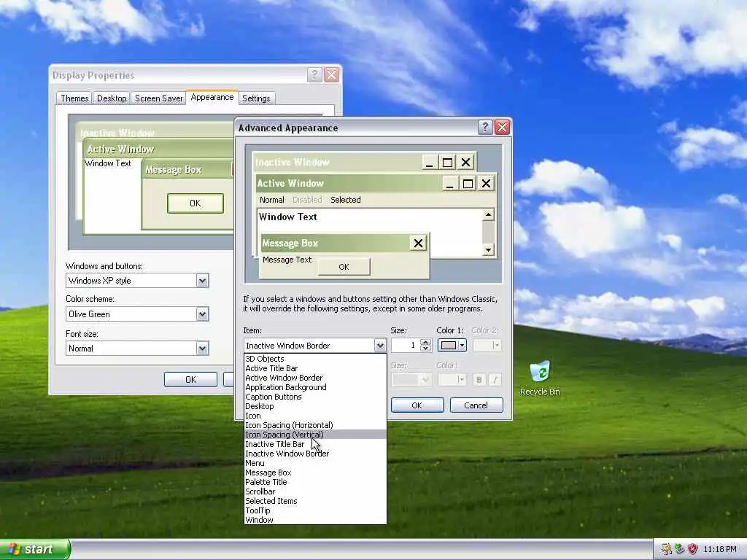The image size is (747, 560).
Task: Pick Desktop in the Item list
Action: coord(315,406)
